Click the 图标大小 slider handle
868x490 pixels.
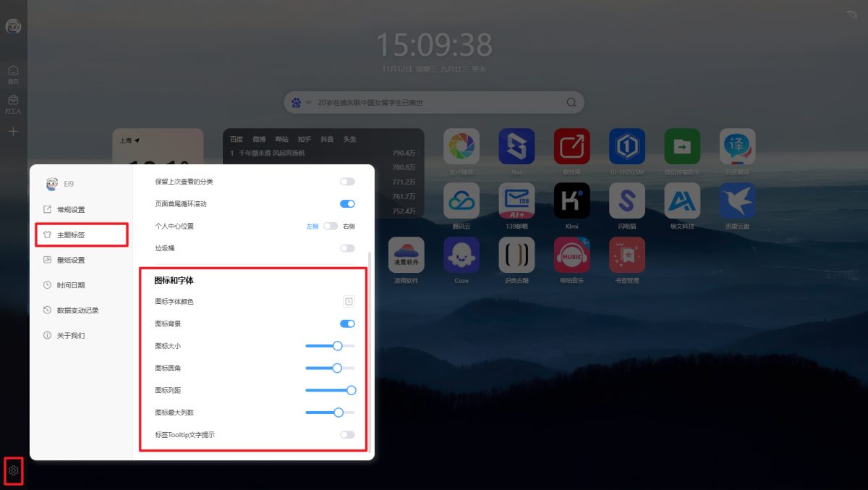click(x=337, y=346)
